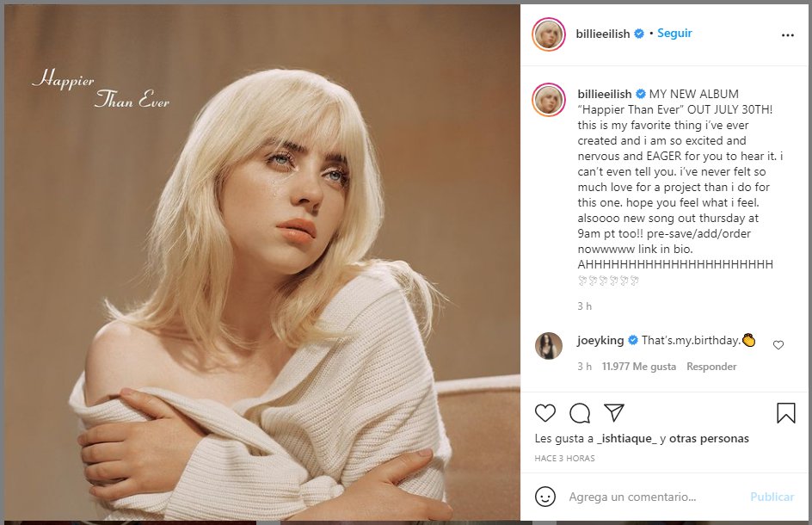Click Responder under joeyking's comment

click(711, 367)
